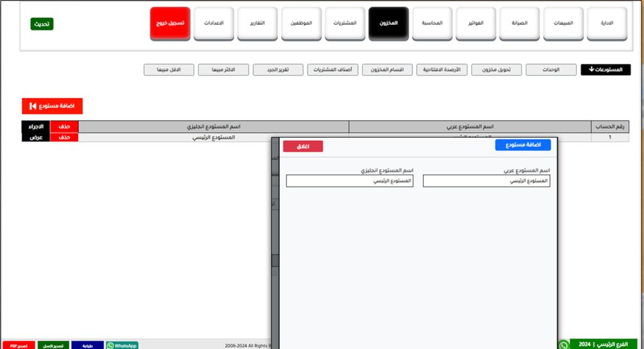Click the green WhatsApp icon beside branch label
Image resolution: width=644 pixels, height=349 pixels.
563,345
